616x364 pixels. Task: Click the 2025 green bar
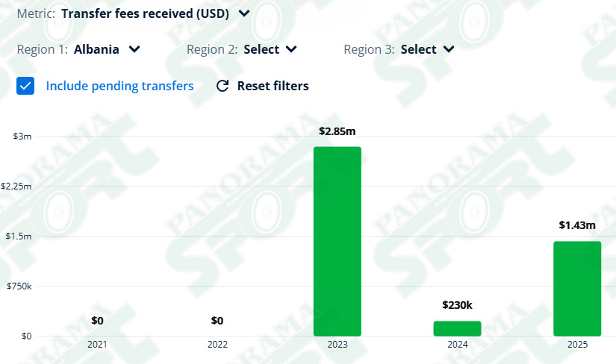point(577,289)
